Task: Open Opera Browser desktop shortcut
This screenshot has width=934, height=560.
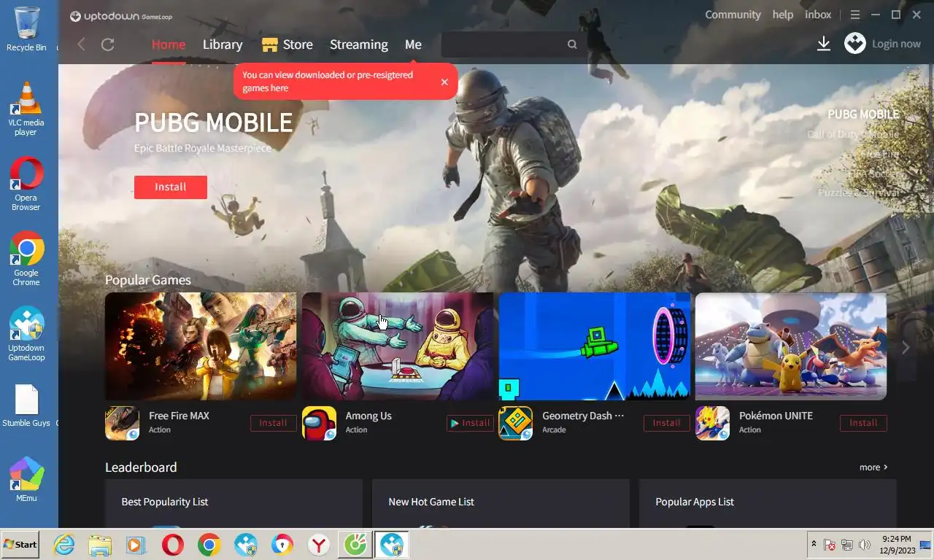Action: (26, 185)
